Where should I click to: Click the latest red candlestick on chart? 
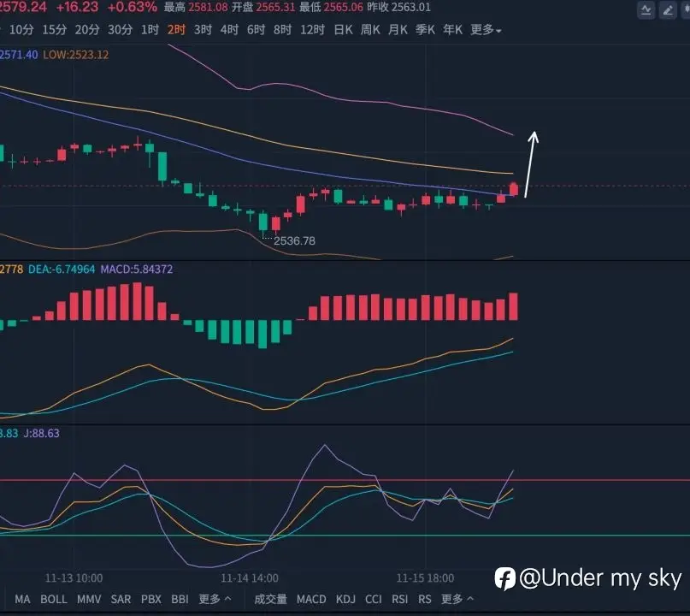point(514,189)
